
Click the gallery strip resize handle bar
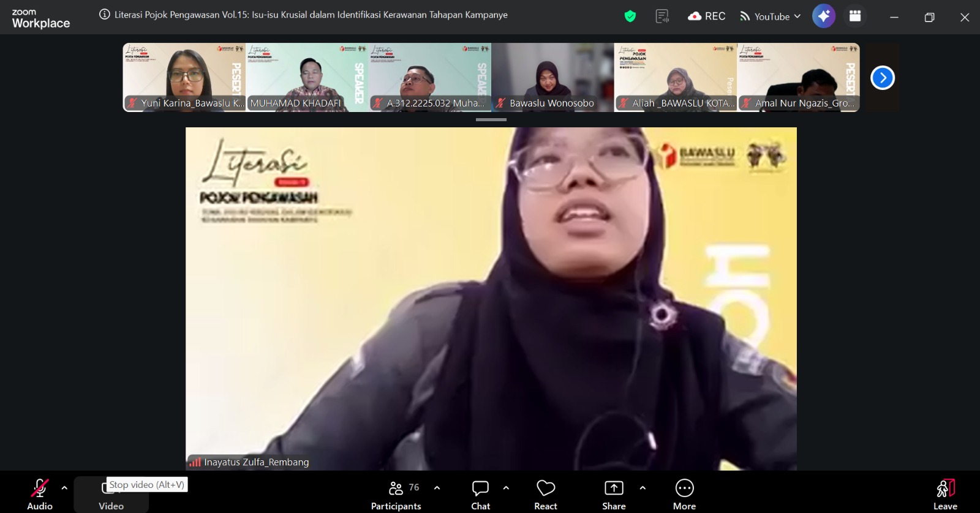[491, 120]
